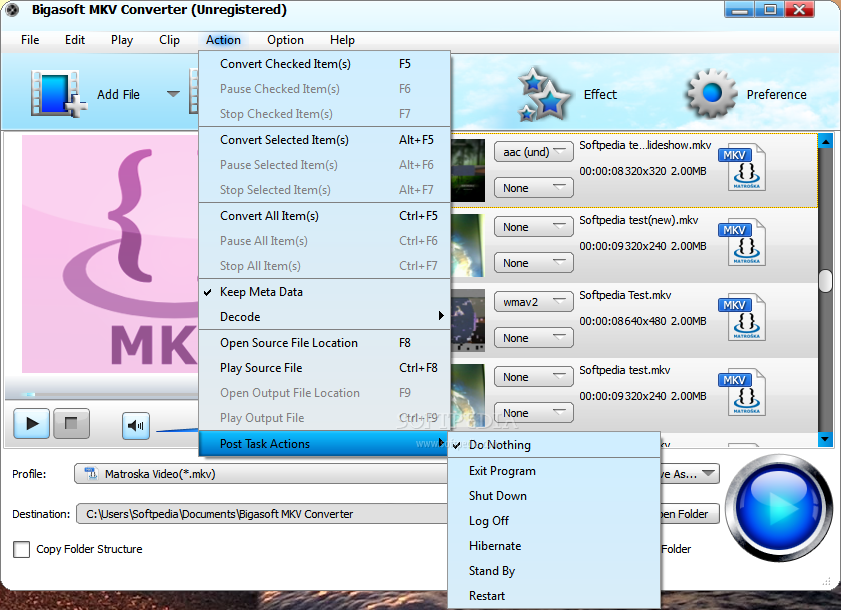Choose Restart post task action
Screen dimensions: 841x610
point(554,596)
